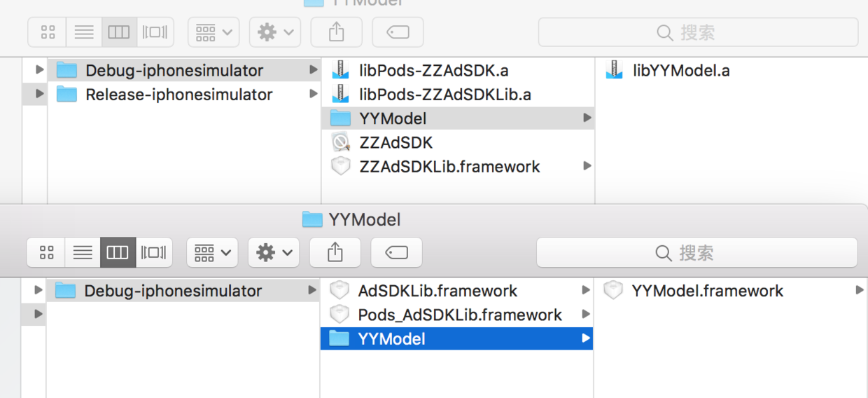Click share button in top Finder toolbar
This screenshot has width=868, height=398.
(x=337, y=32)
